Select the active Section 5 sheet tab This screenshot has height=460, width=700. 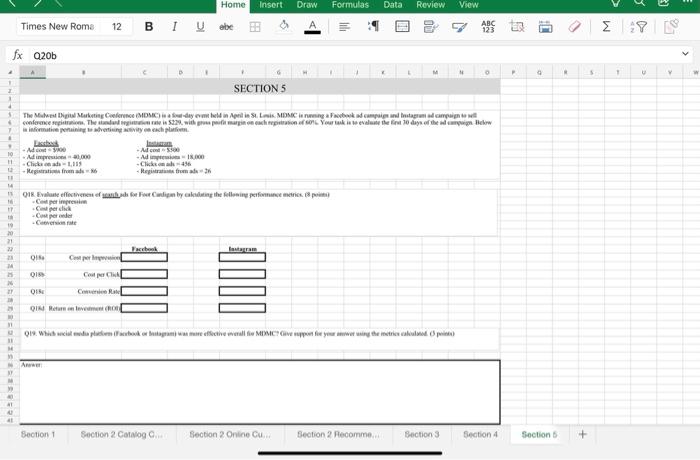click(539, 434)
